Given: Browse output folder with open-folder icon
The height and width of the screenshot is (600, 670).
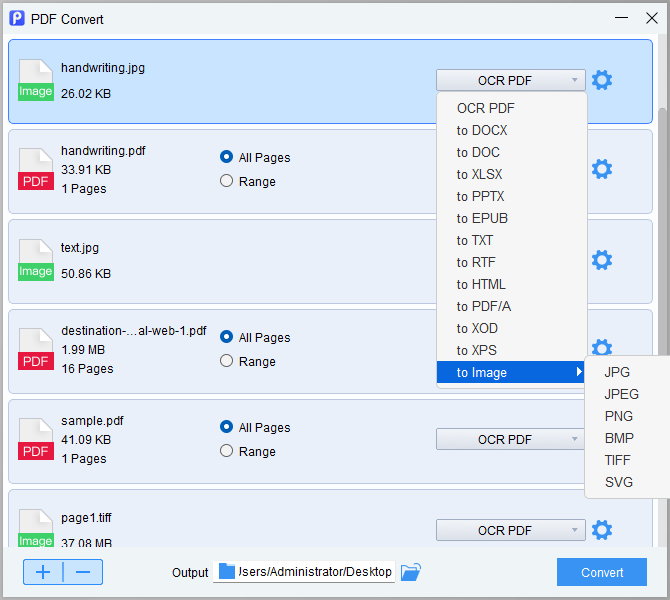Looking at the screenshot, I should [x=411, y=572].
